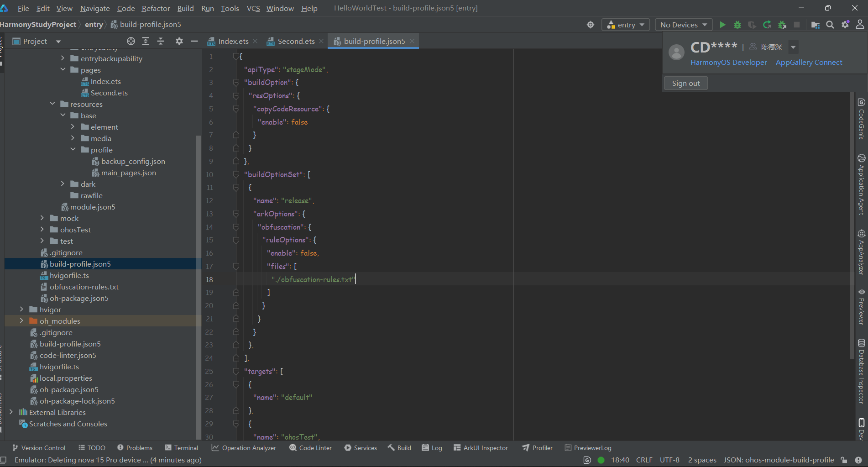Open the Version Control tool window

pyautogui.click(x=39, y=448)
